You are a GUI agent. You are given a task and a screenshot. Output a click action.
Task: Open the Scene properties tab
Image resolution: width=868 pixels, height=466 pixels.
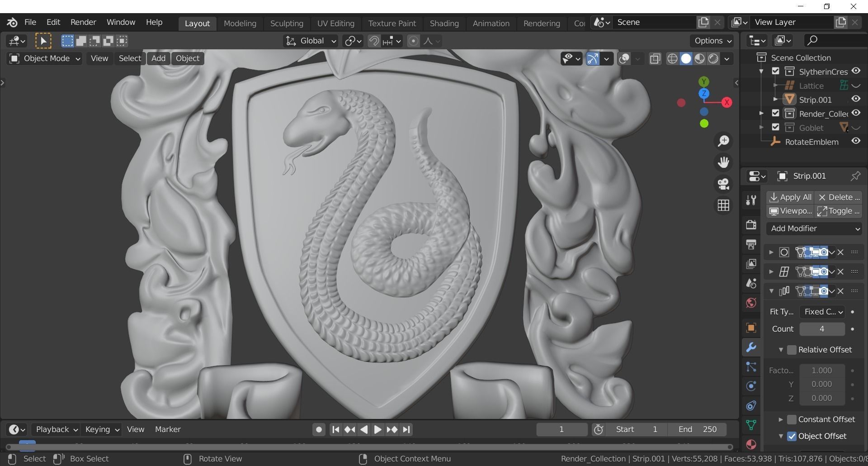point(751,283)
